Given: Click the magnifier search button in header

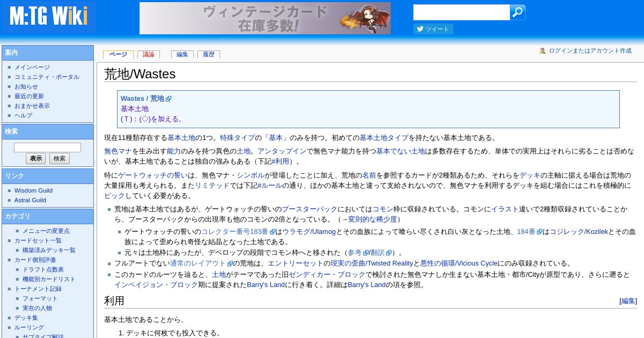Looking at the screenshot, I should pos(517,12).
